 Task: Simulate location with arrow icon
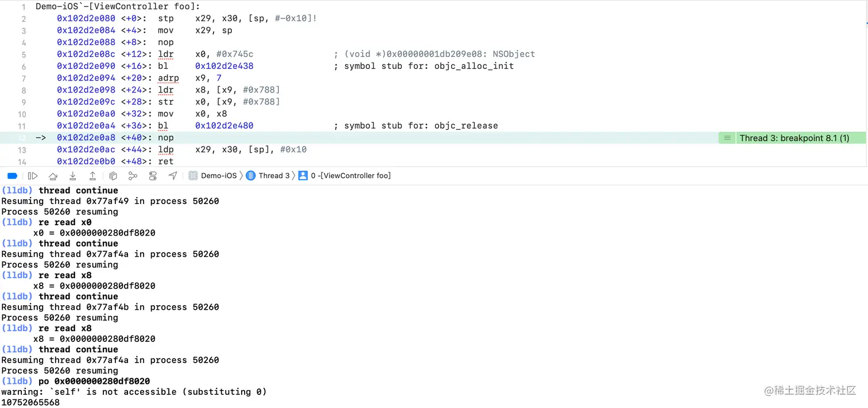173,176
